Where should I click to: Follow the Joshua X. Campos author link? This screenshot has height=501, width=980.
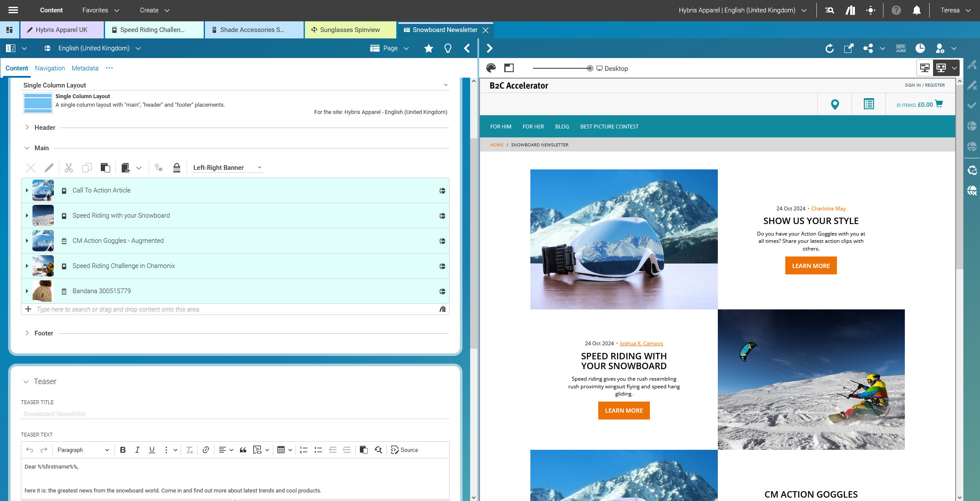[x=641, y=343]
